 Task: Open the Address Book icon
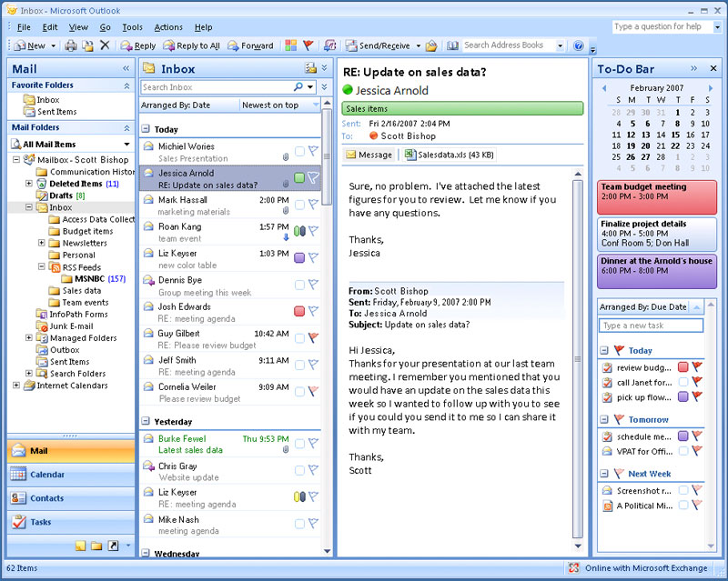pyautogui.click(x=451, y=45)
